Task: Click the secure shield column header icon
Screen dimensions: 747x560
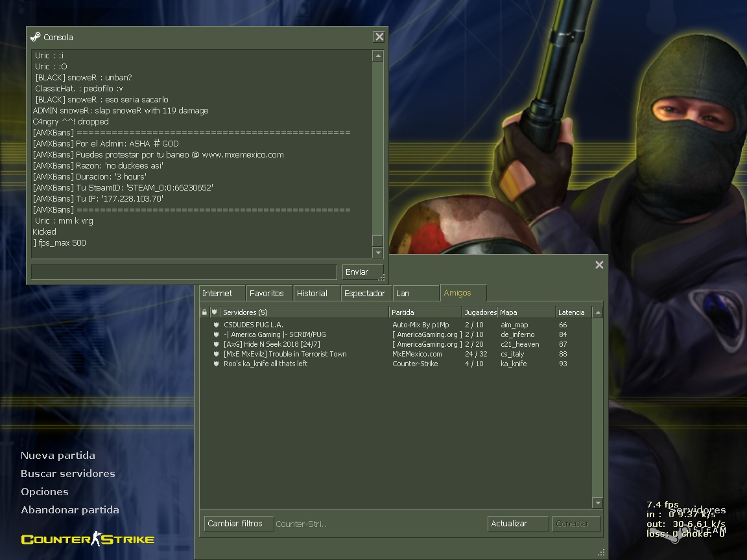Action: [215, 312]
